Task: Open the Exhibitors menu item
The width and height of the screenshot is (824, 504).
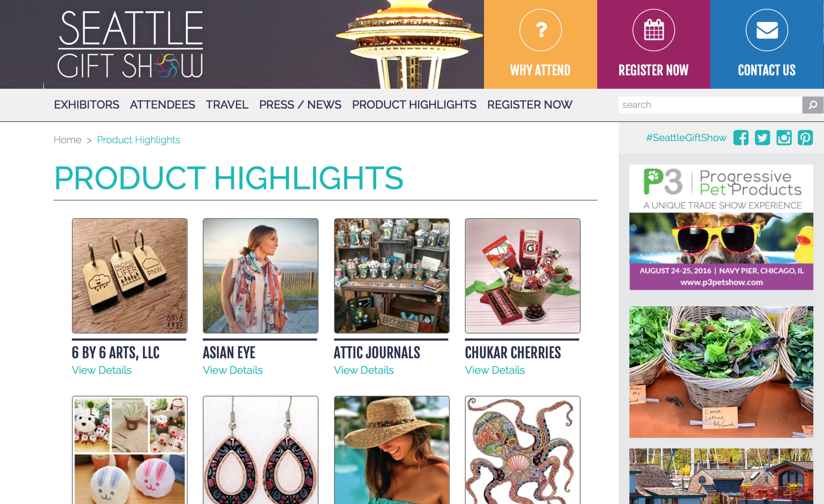Action: pyautogui.click(x=87, y=105)
